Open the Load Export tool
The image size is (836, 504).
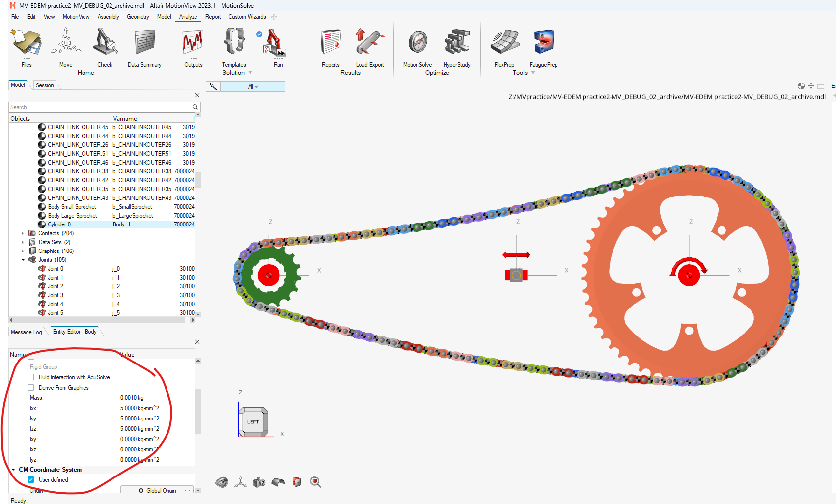click(370, 42)
